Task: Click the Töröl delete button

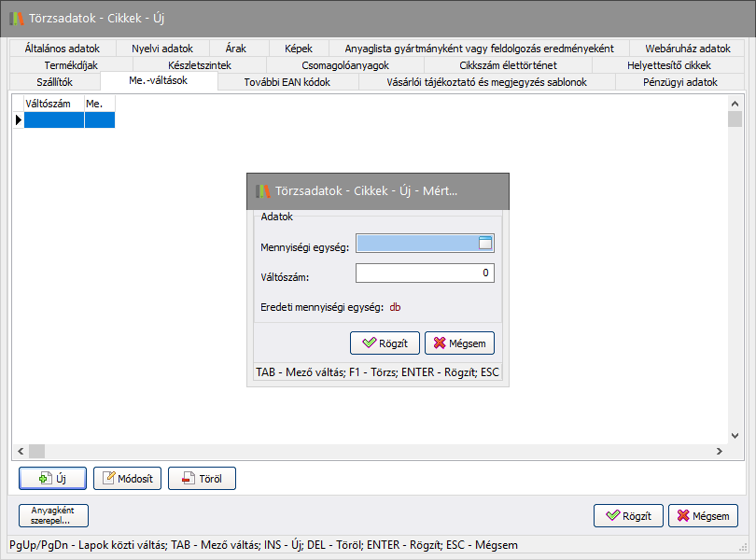Action: (x=202, y=479)
